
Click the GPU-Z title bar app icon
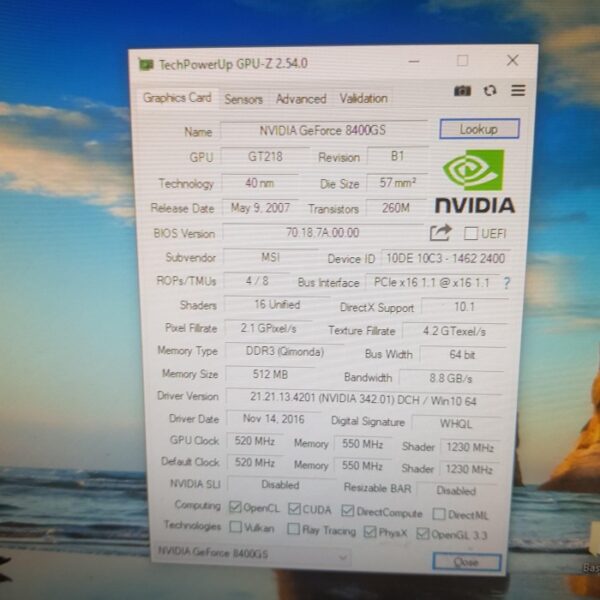click(x=146, y=64)
